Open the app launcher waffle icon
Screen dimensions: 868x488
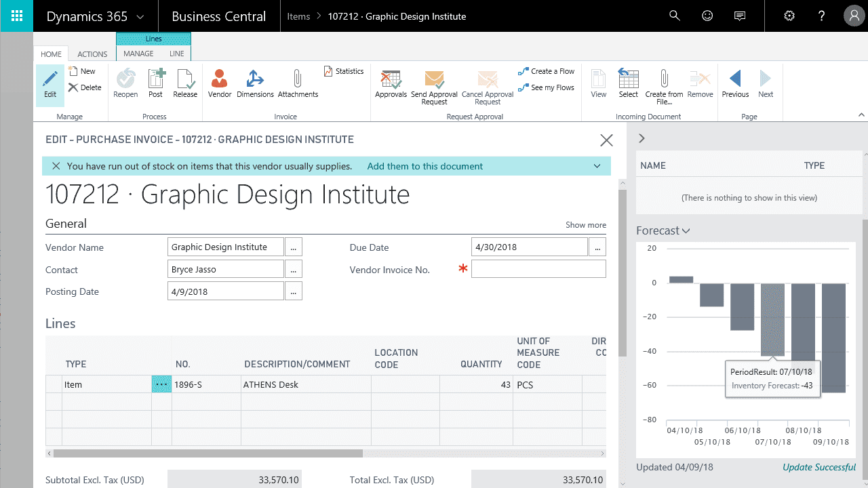[x=16, y=16]
